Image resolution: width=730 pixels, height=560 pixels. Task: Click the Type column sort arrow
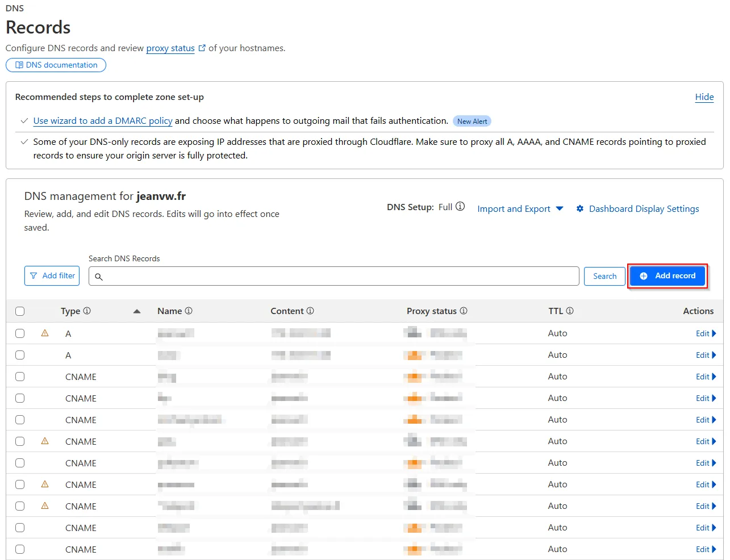coord(136,311)
